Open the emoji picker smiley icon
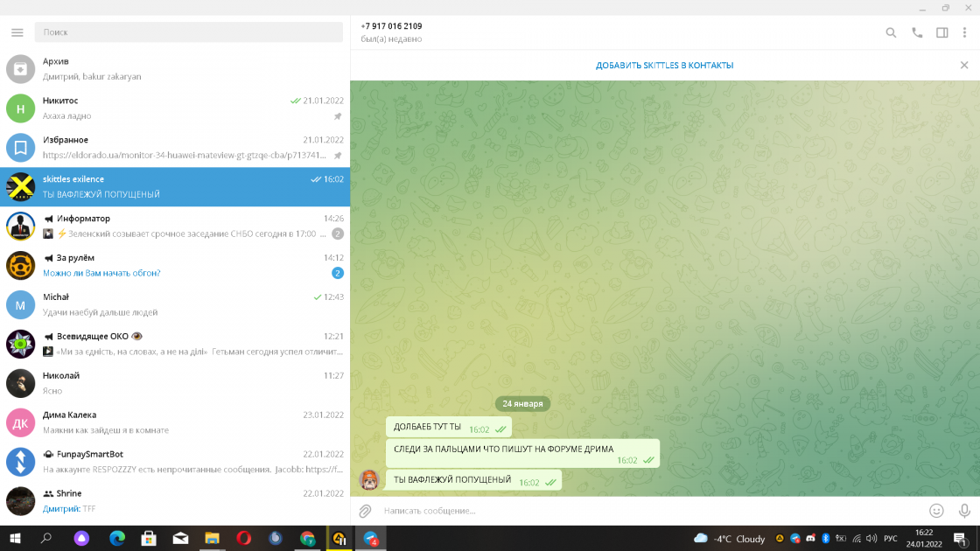Screen dimensions: 980x551 [x=936, y=511]
